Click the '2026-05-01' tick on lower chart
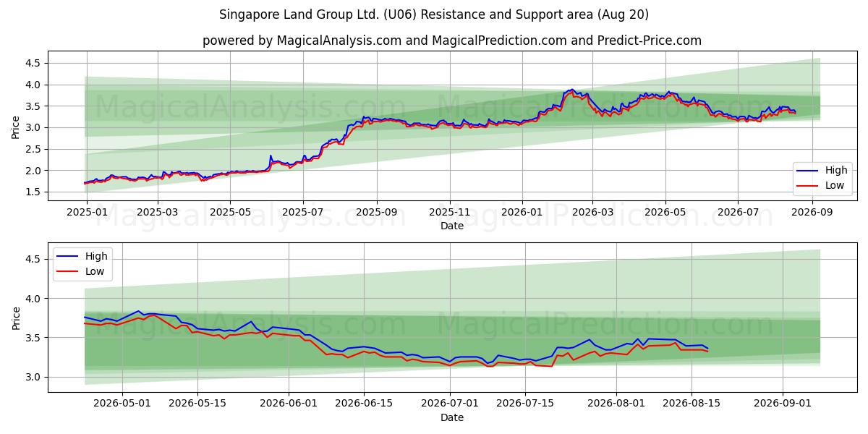Viewport: 868px width, 434px height. click(122, 404)
